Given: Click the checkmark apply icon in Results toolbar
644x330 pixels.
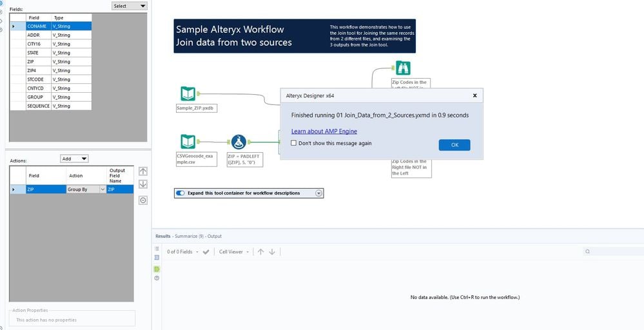Looking at the screenshot, I should [206, 251].
